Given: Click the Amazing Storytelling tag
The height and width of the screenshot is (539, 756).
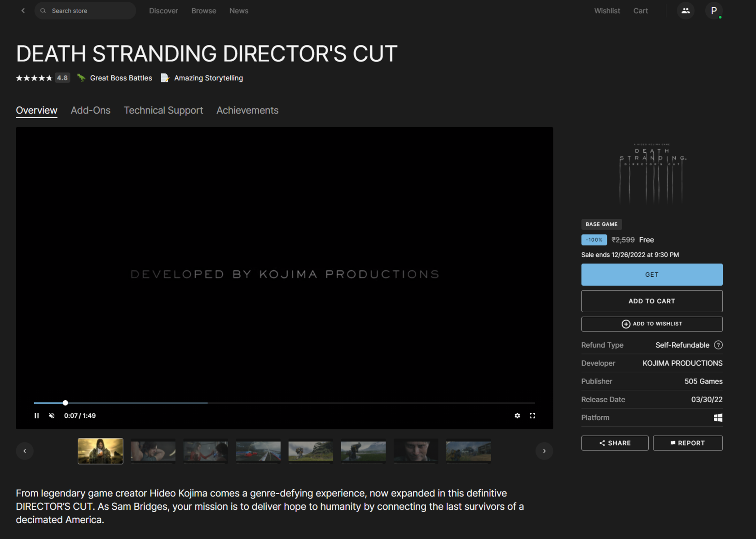Looking at the screenshot, I should (x=202, y=78).
